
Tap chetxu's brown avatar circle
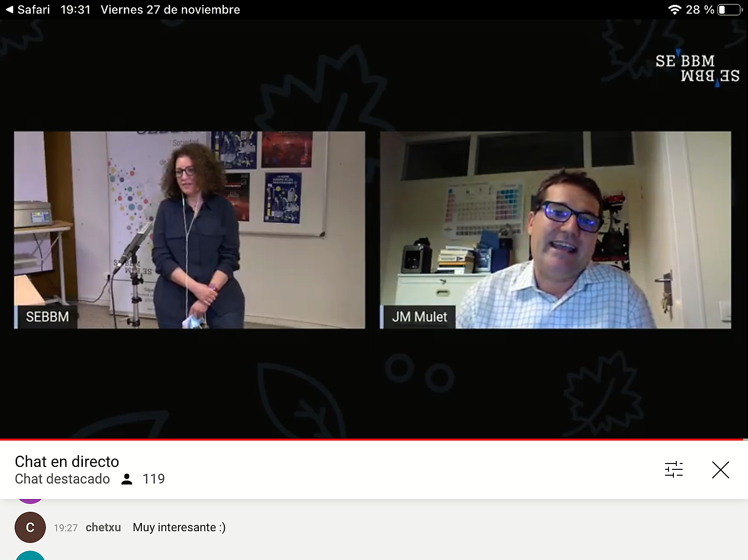[30, 527]
